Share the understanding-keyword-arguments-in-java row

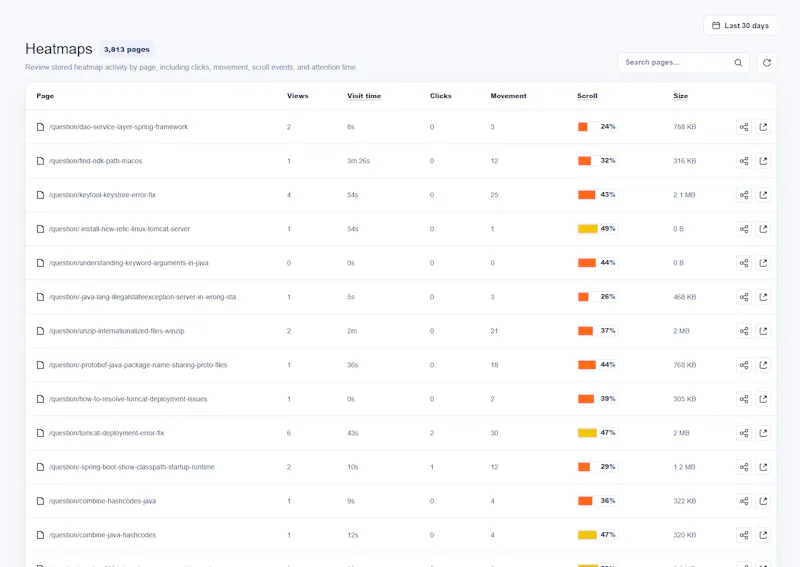(744, 263)
